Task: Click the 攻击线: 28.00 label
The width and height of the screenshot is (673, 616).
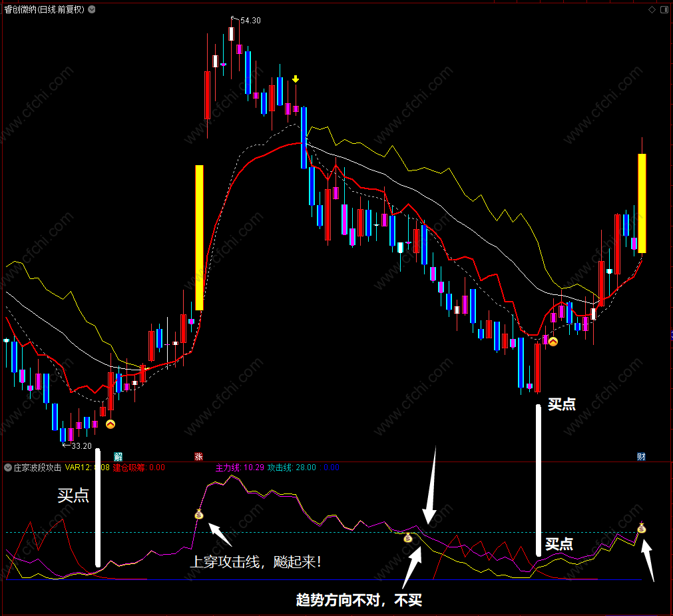Action: point(292,467)
